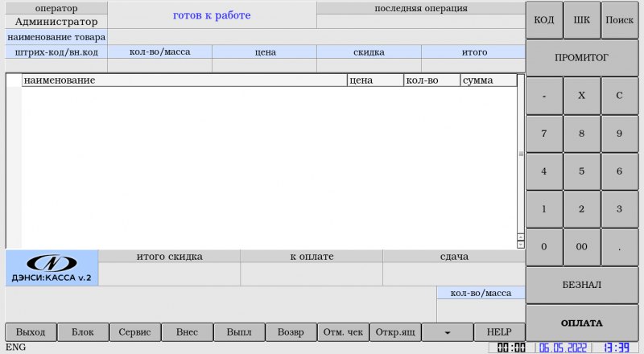
Task: Click the к оплате amount field
Action: (312, 274)
